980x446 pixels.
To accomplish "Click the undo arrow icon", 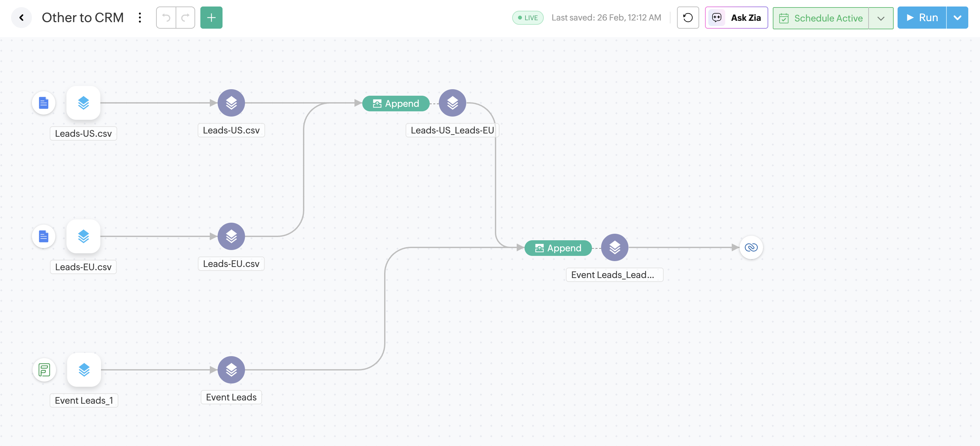I will point(166,18).
